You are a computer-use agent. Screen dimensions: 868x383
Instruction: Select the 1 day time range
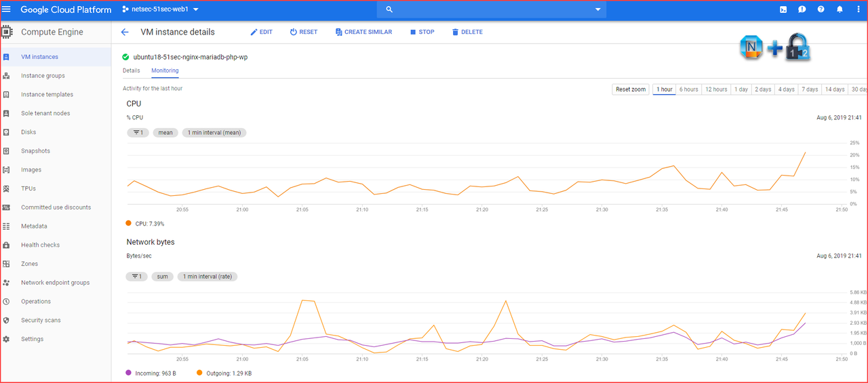[741, 89]
